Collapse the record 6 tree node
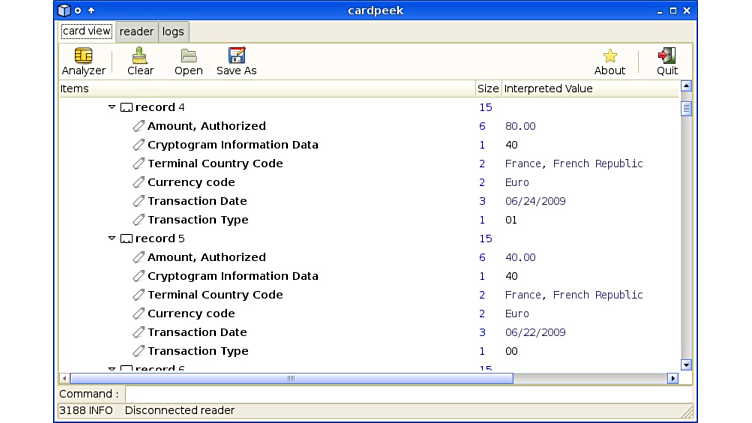Screen dimensions: 752x423 point(112,369)
